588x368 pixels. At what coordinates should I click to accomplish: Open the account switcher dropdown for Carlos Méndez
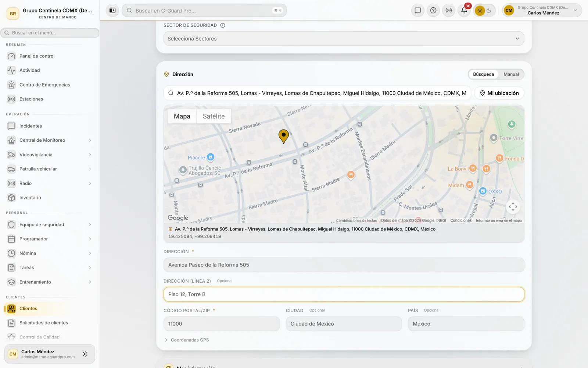click(542, 10)
